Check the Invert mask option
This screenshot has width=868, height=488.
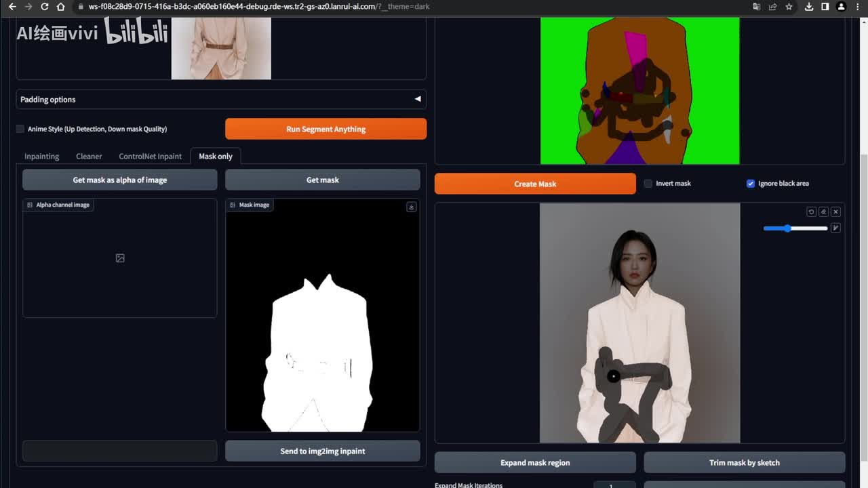point(648,184)
